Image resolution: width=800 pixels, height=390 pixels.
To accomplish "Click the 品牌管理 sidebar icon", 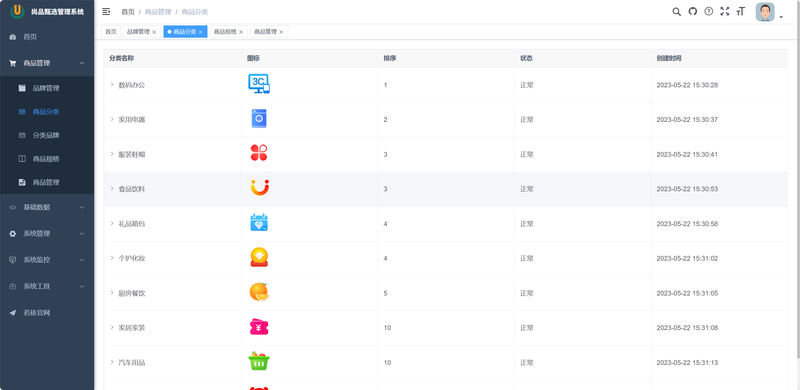I will [22, 88].
